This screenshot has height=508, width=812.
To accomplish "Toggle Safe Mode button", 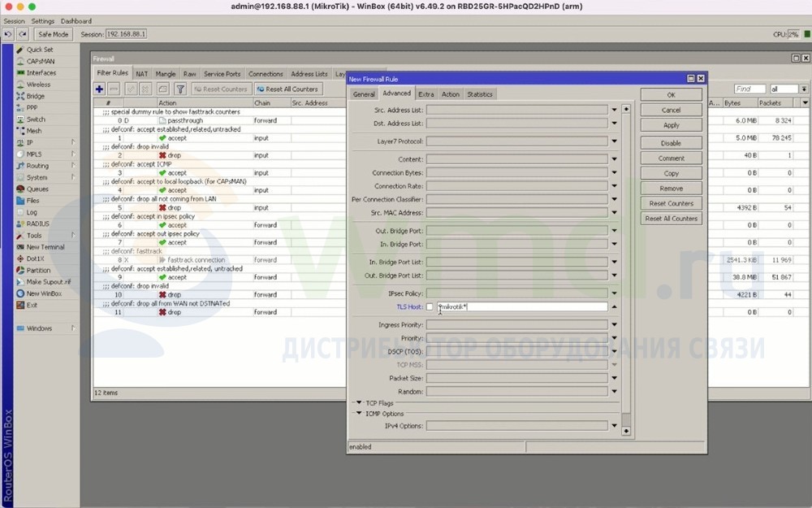I will coord(54,34).
